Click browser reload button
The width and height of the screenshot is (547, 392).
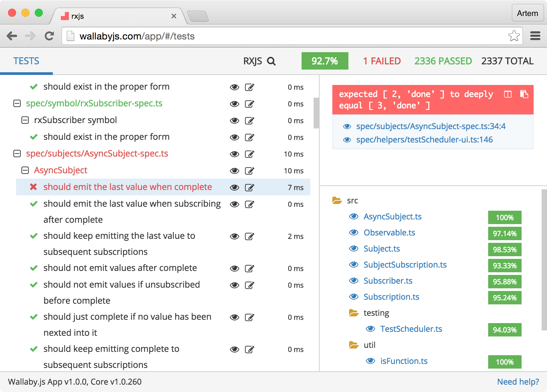(x=49, y=36)
